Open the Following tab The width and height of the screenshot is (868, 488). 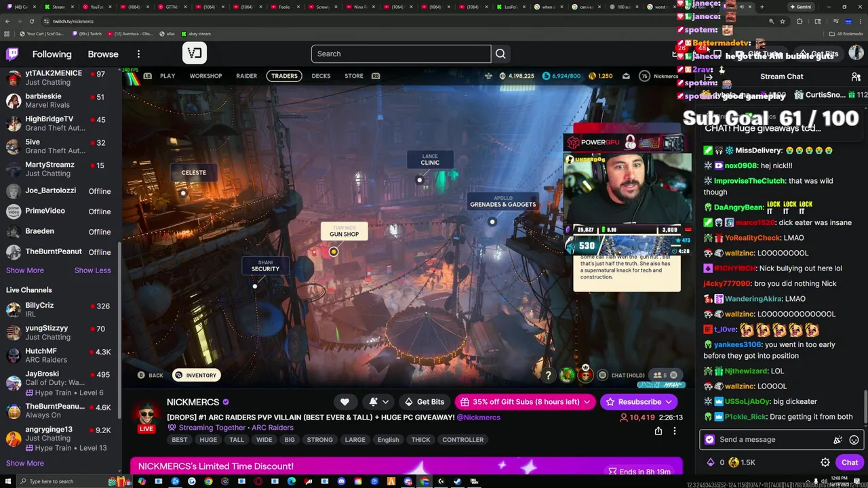[52, 54]
